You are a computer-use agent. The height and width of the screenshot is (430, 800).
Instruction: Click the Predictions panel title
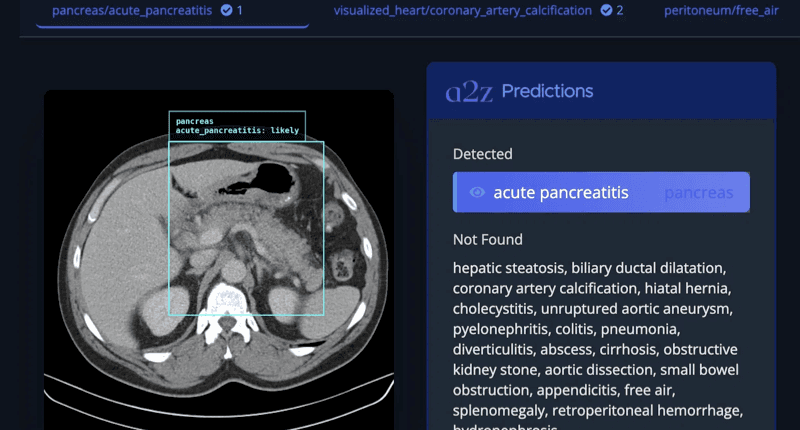547,92
